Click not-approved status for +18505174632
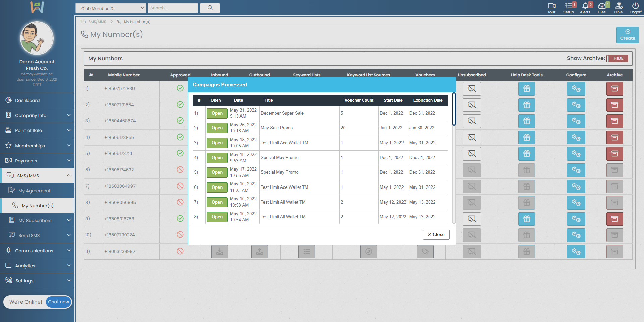Viewport: 644px width, 322px height. point(180,170)
